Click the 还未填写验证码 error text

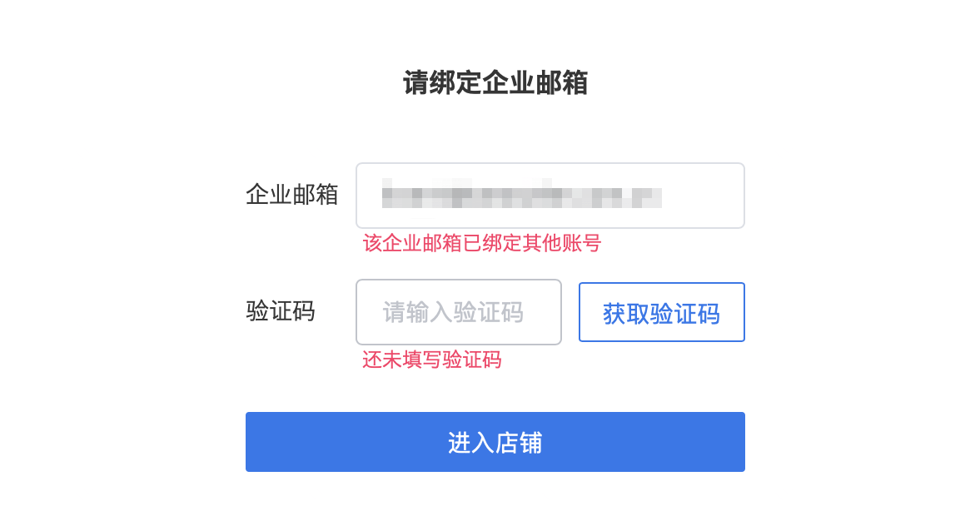tap(431, 360)
